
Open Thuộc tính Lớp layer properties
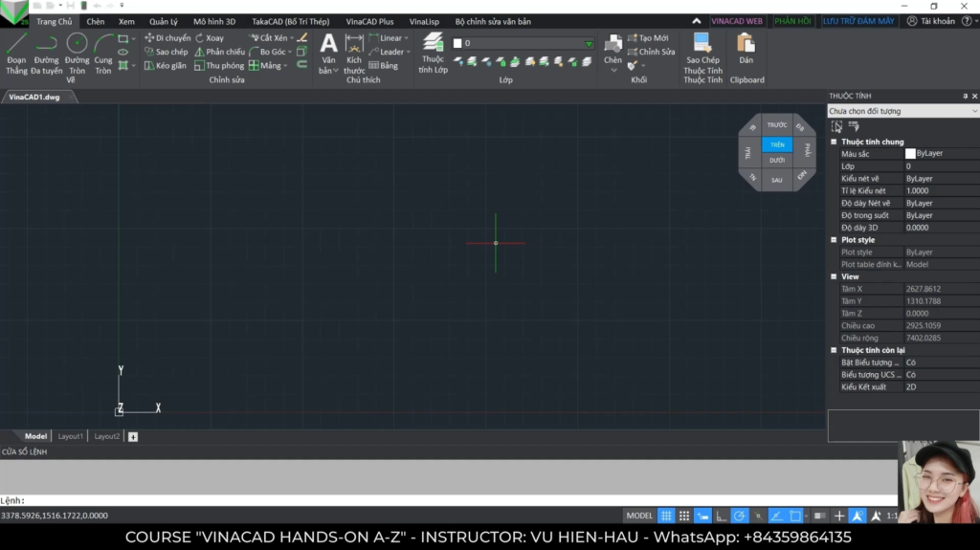tap(433, 54)
